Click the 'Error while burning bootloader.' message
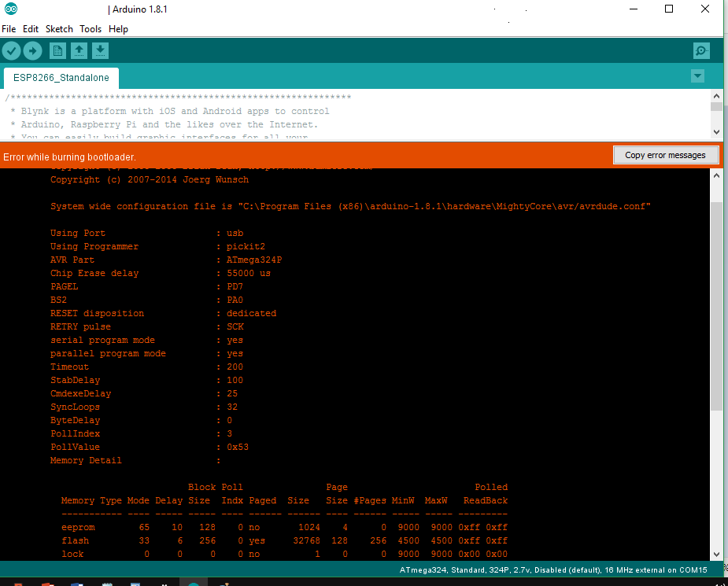 (69, 157)
